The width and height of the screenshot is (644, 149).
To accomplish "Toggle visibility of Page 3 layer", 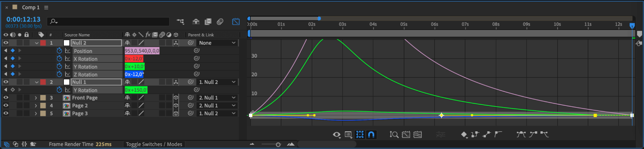I will (6, 113).
